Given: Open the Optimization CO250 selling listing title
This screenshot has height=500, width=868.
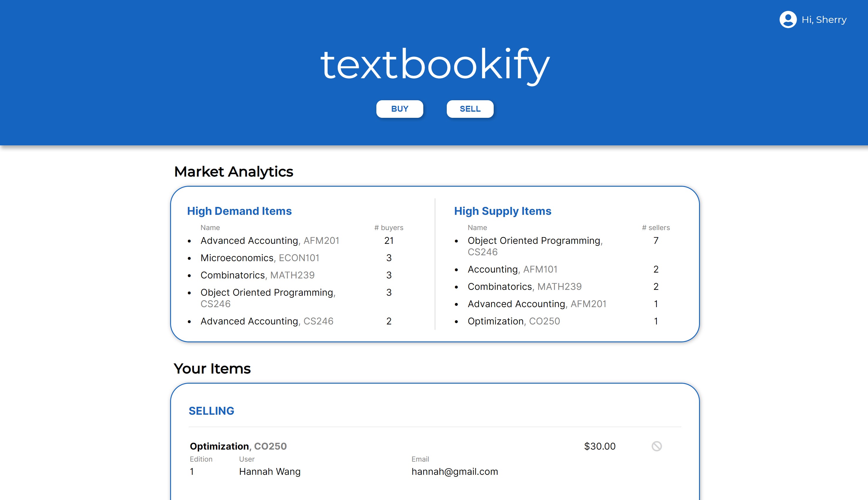Looking at the screenshot, I should (238, 446).
